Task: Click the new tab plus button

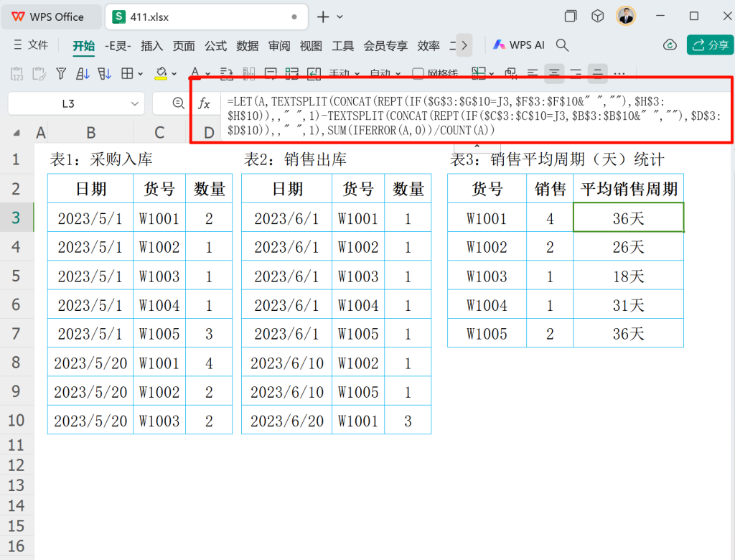Action: (x=323, y=17)
